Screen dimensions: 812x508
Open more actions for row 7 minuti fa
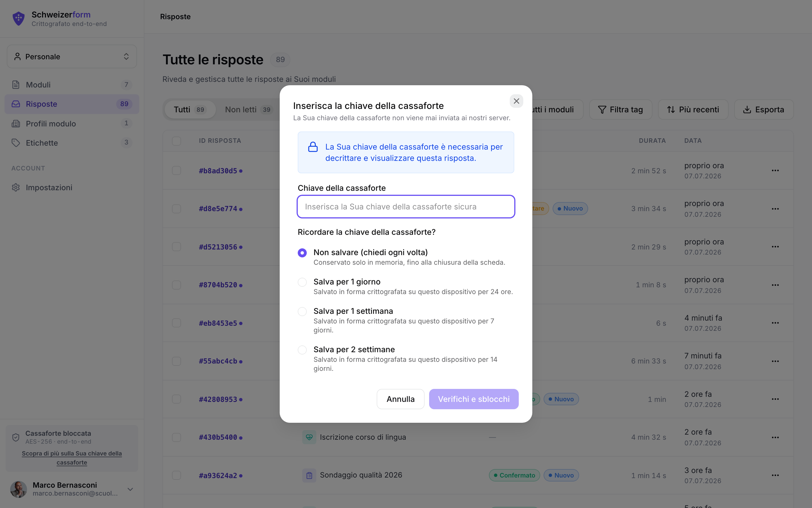(x=775, y=361)
